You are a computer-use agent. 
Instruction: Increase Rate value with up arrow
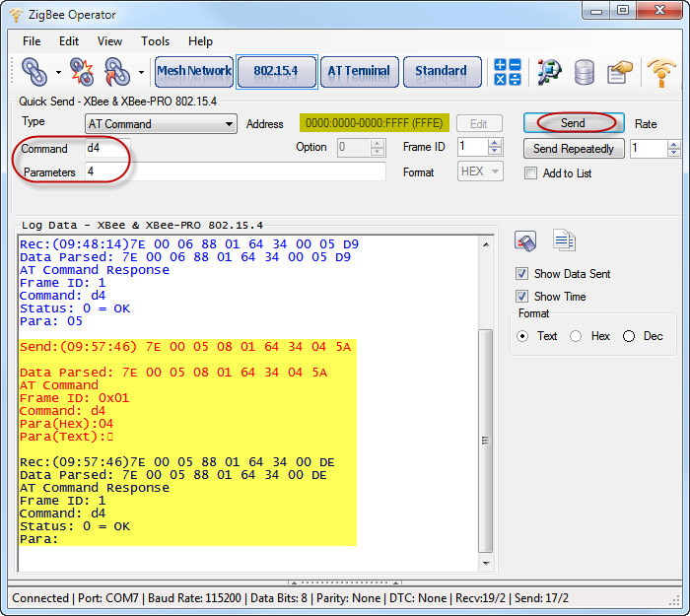pyautogui.click(x=673, y=145)
